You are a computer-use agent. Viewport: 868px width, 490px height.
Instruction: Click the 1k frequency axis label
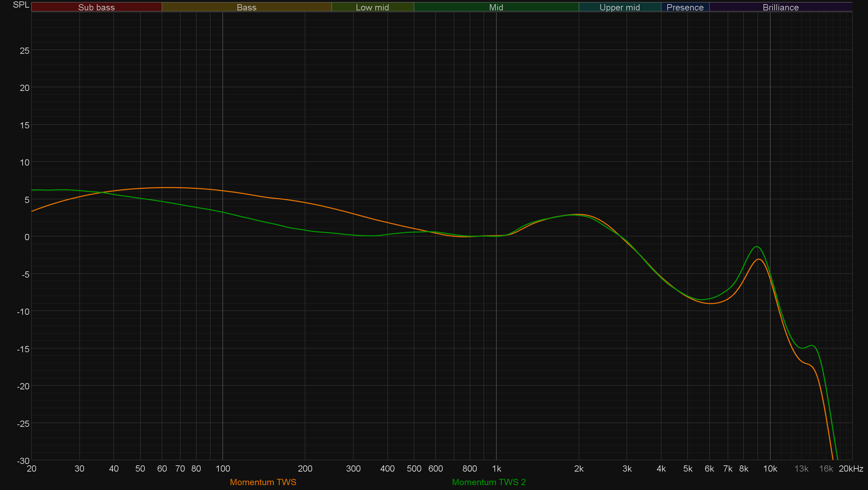coord(496,469)
